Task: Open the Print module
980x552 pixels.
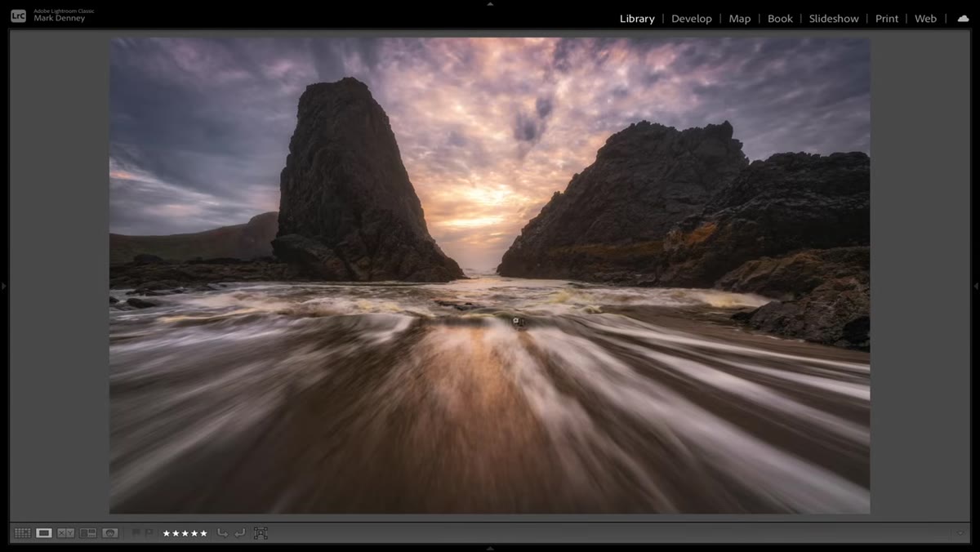Action: tap(887, 19)
